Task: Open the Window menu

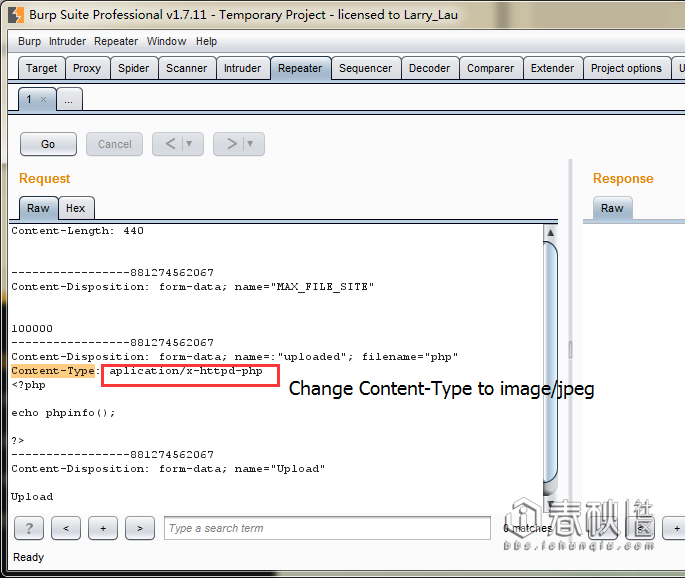Action: 166,41
